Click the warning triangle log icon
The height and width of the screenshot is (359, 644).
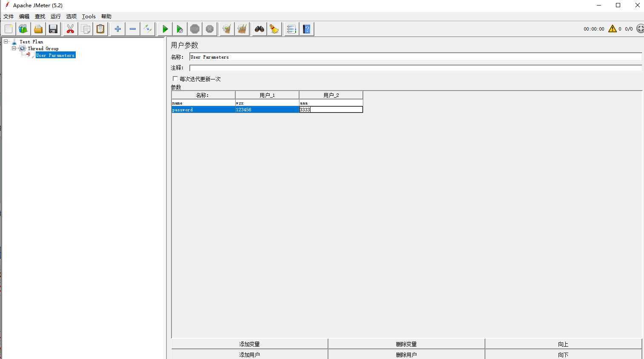(613, 29)
